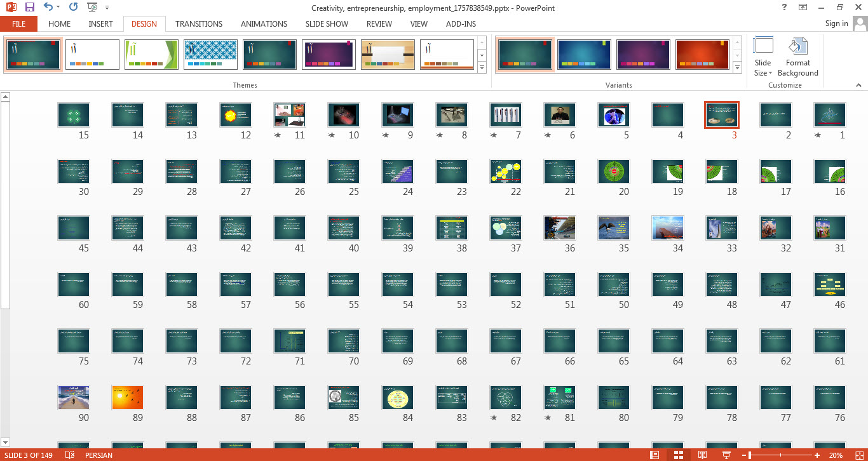Select slide 20 thumbnail

coord(614,171)
